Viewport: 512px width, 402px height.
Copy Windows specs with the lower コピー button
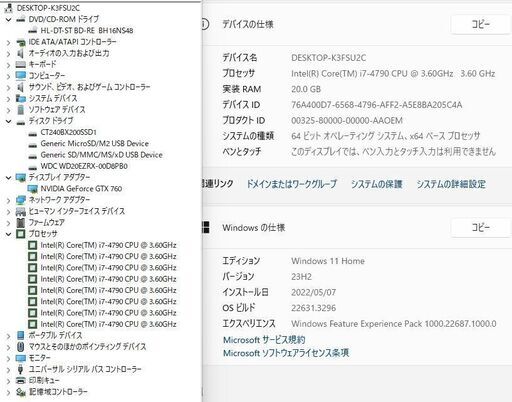pyautogui.click(x=480, y=228)
